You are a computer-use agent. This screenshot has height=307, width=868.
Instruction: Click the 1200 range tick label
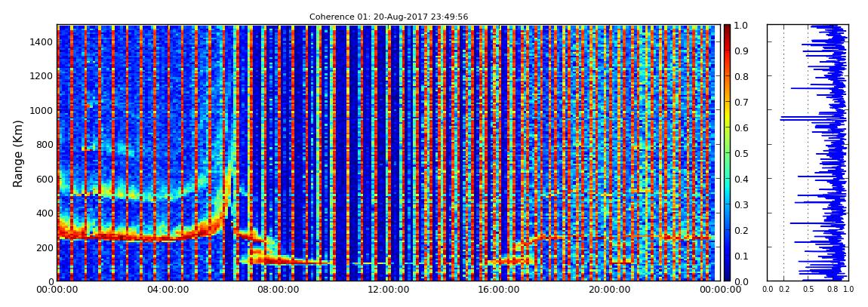41,75
